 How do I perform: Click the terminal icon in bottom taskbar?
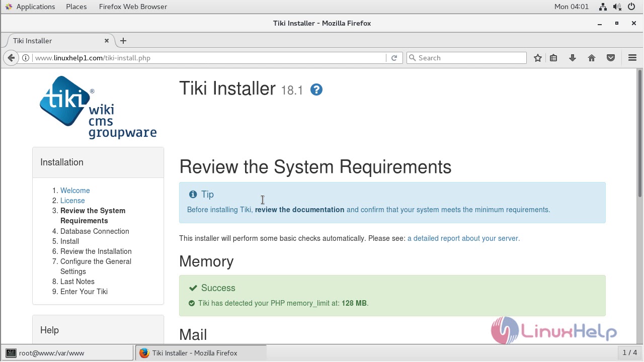11,353
